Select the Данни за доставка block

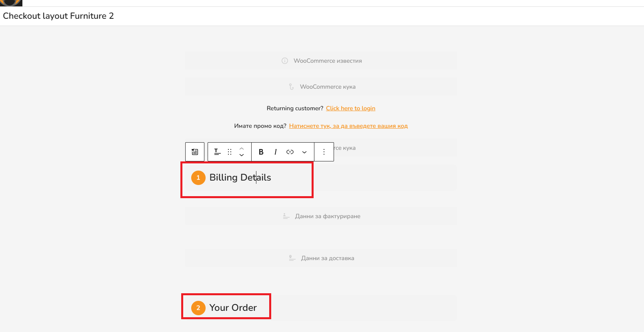(x=321, y=258)
